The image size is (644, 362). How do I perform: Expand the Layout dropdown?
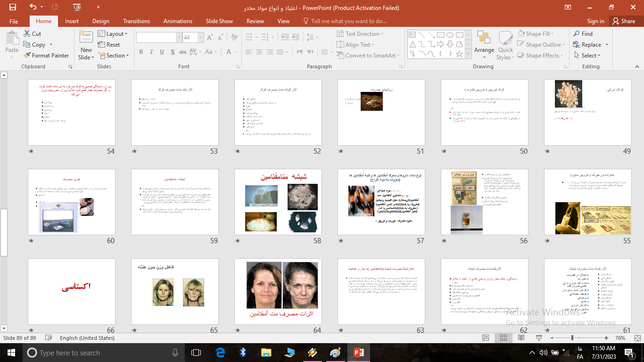[114, 34]
